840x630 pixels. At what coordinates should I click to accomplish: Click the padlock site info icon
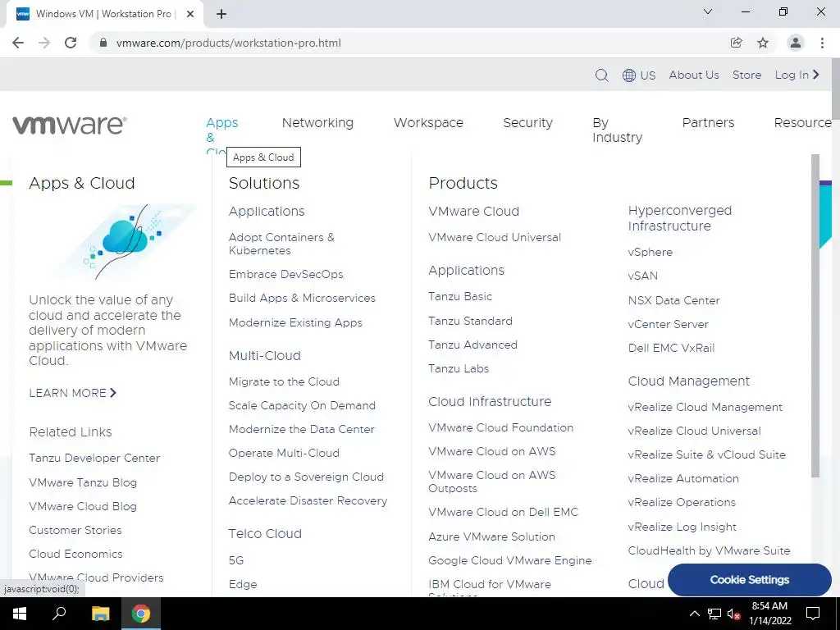click(x=103, y=43)
